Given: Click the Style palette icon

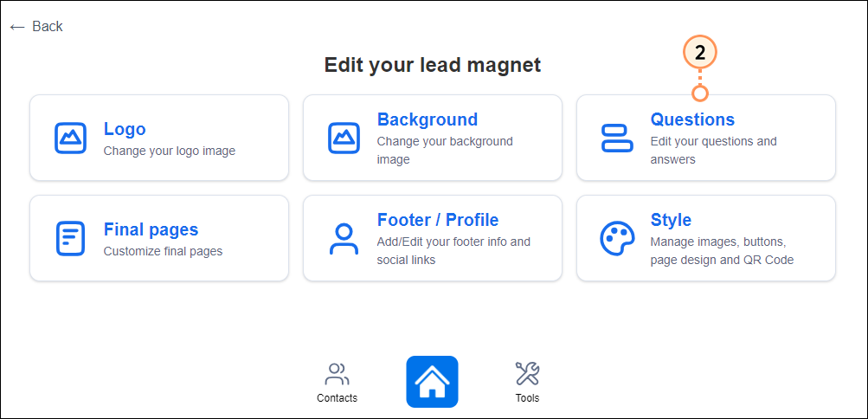Looking at the screenshot, I should coord(617,239).
